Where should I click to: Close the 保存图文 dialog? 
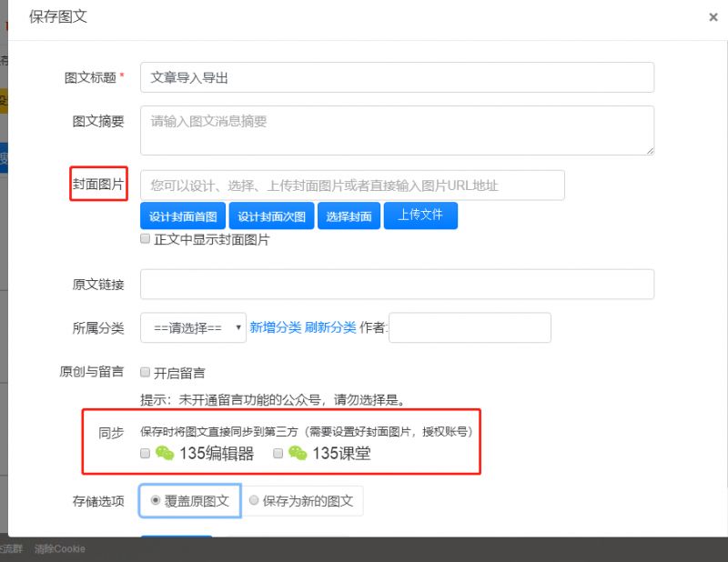click(x=713, y=17)
